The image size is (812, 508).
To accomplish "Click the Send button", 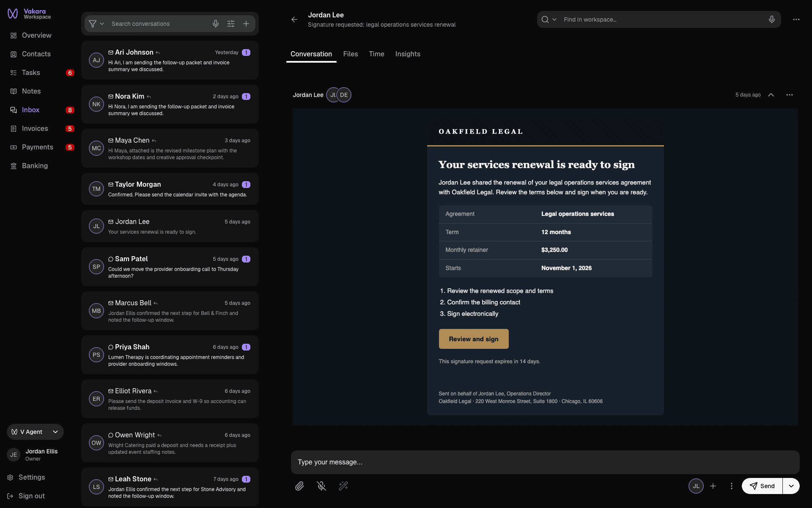I will point(762,486).
